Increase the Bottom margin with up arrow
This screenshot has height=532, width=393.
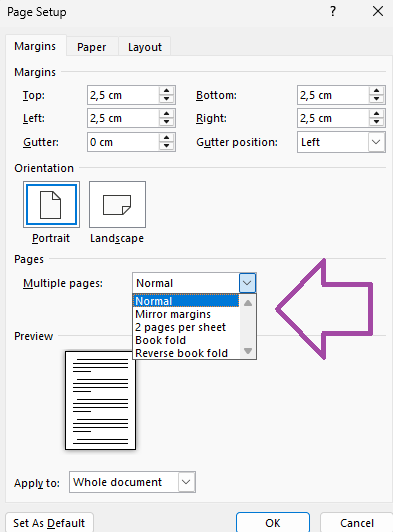coord(376,91)
